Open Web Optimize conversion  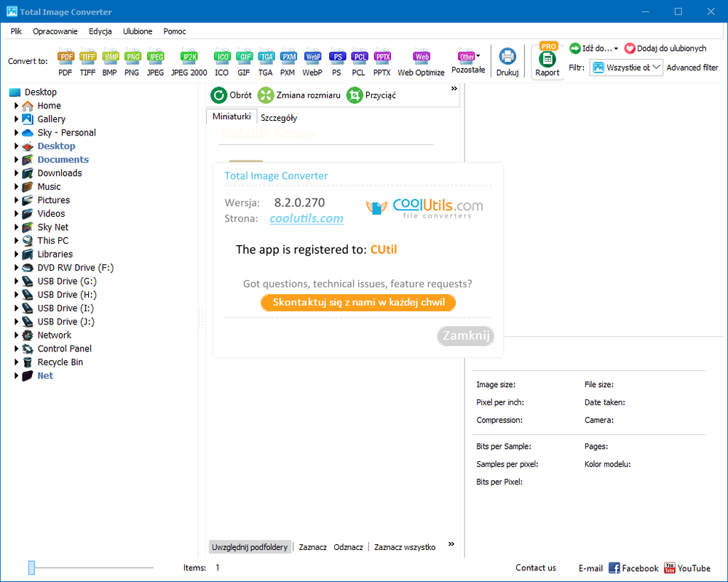(421, 63)
